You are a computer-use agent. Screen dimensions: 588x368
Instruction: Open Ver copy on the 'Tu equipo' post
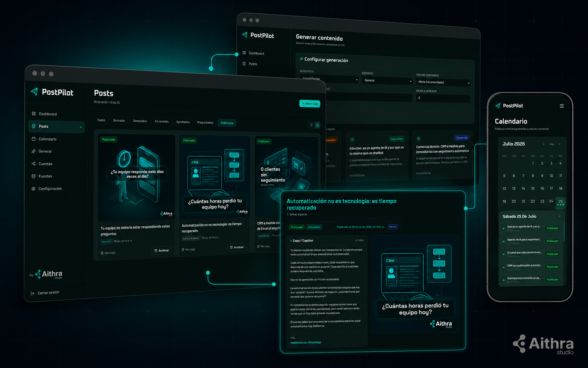coord(108,253)
